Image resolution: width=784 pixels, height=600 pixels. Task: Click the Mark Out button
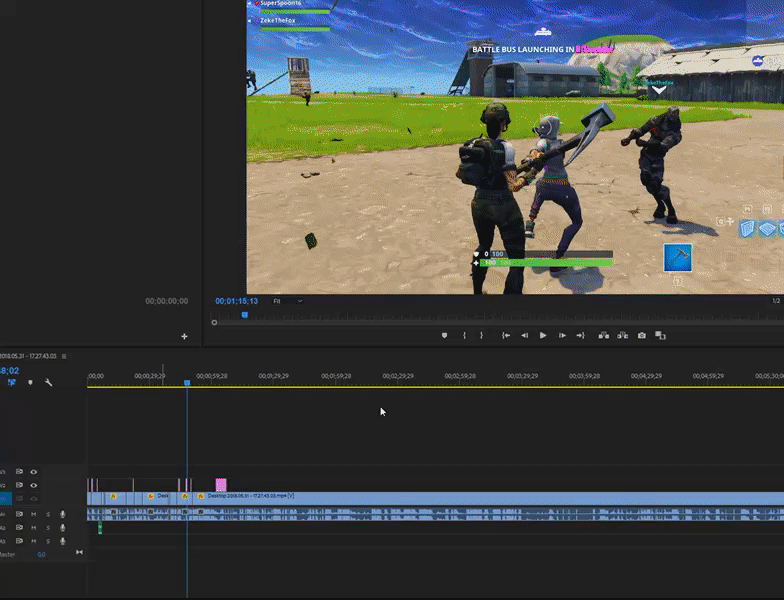[x=482, y=336]
